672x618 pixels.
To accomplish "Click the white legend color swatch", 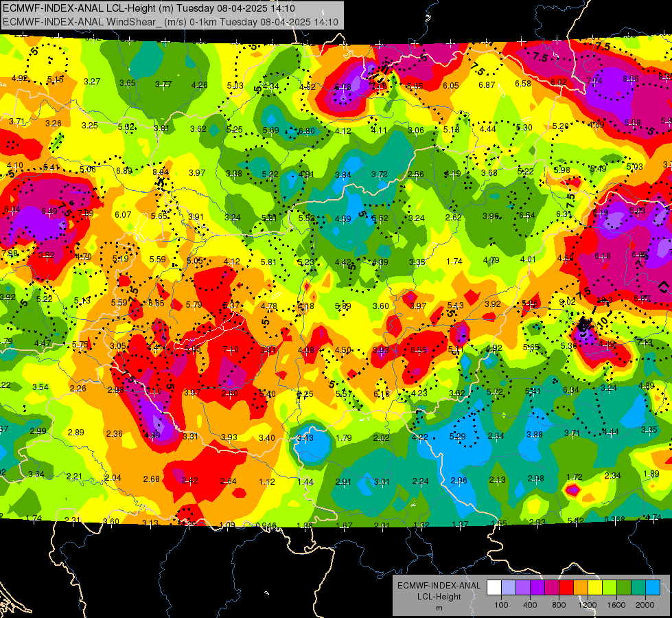I will coord(494,588).
